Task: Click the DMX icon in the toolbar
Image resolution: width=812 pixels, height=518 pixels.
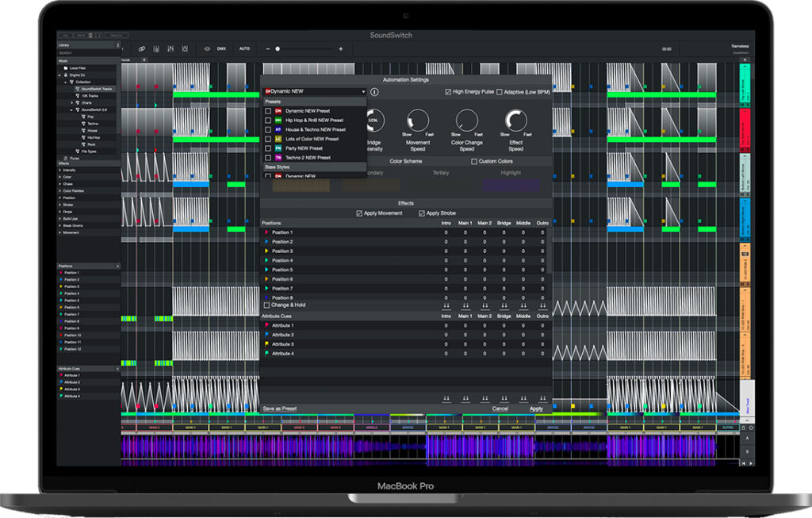Action: coord(221,48)
